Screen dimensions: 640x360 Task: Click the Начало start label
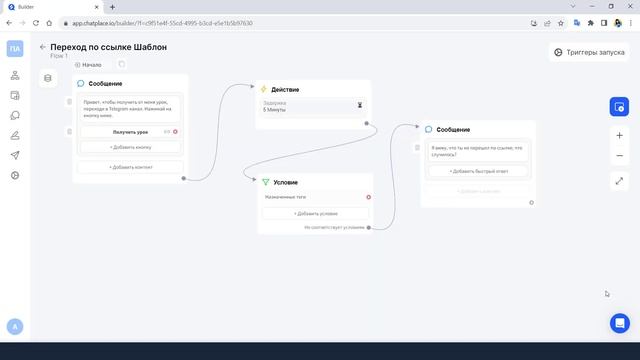pyautogui.click(x=88, y=65)
